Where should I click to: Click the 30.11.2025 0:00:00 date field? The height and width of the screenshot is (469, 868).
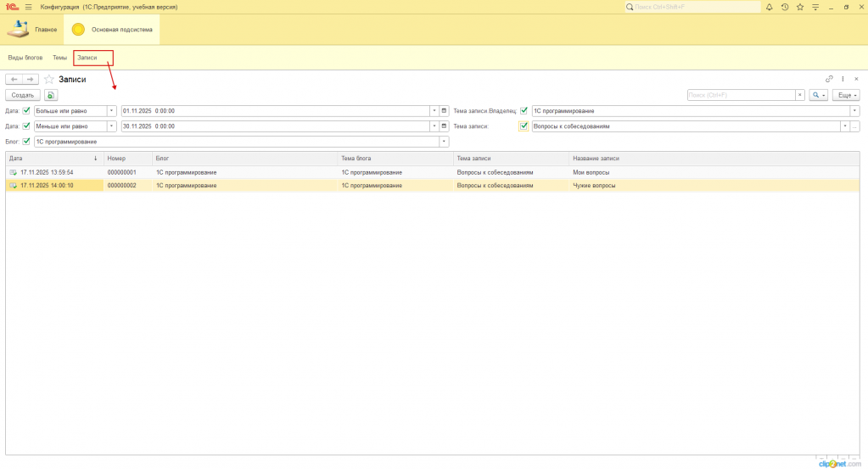tap(276, 126)
